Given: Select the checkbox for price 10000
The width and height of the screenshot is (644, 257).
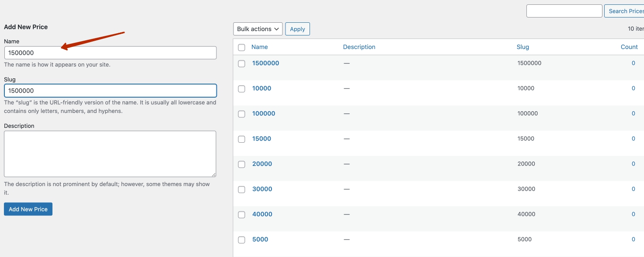Looking at the screenshot, I should coord(242,88).
